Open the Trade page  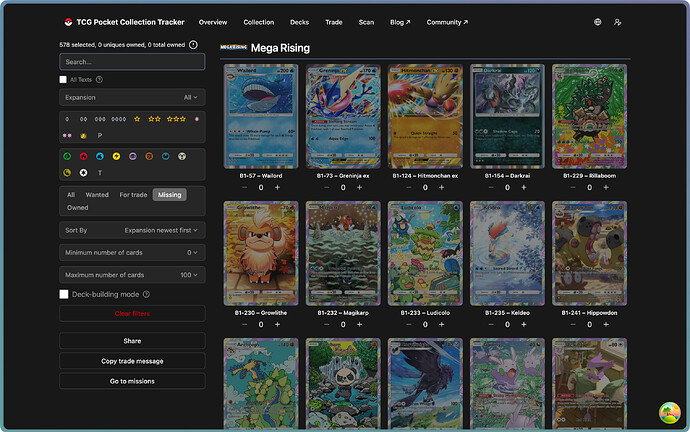pos(334,22)
